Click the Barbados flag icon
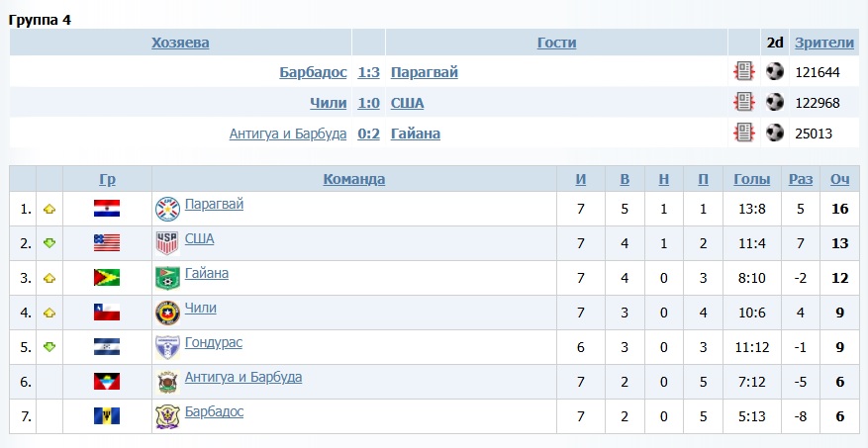Image resolution: width=868 pixels, height=448 pixels. 107,416
